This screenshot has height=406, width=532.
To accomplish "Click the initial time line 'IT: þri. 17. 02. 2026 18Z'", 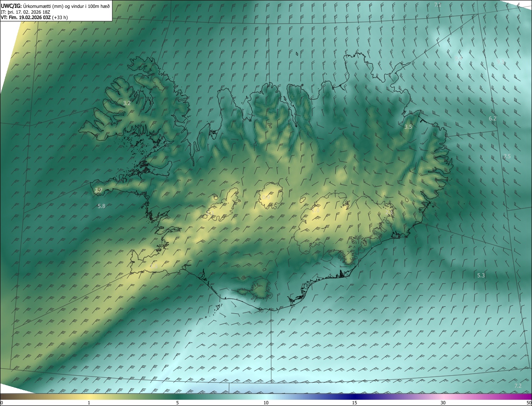I will click(x=26, y=12).
